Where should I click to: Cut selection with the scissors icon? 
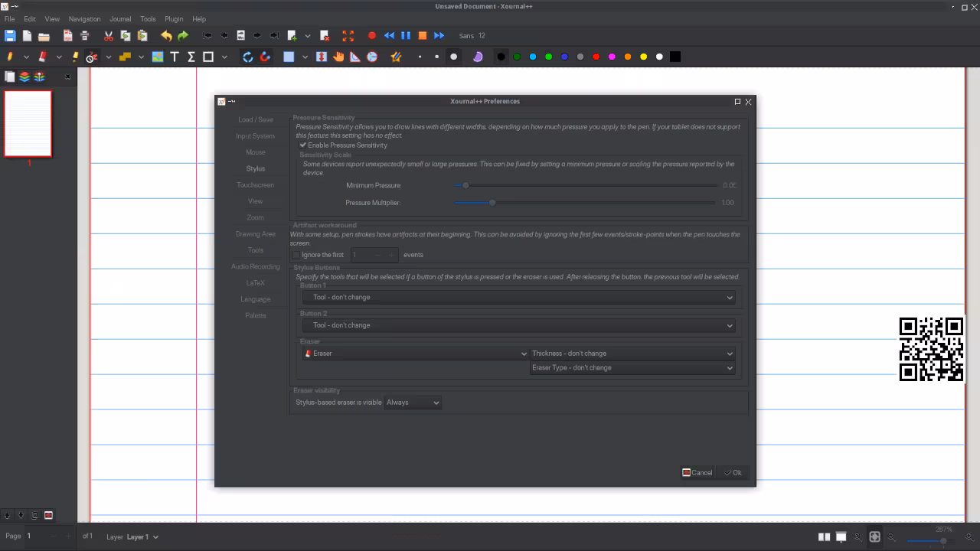pos(108,36)
